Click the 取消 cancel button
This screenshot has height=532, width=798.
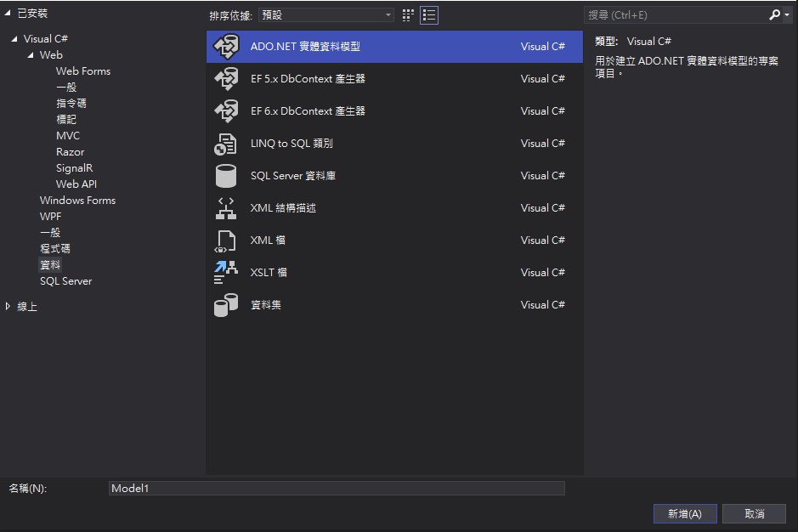pos(753,513)
